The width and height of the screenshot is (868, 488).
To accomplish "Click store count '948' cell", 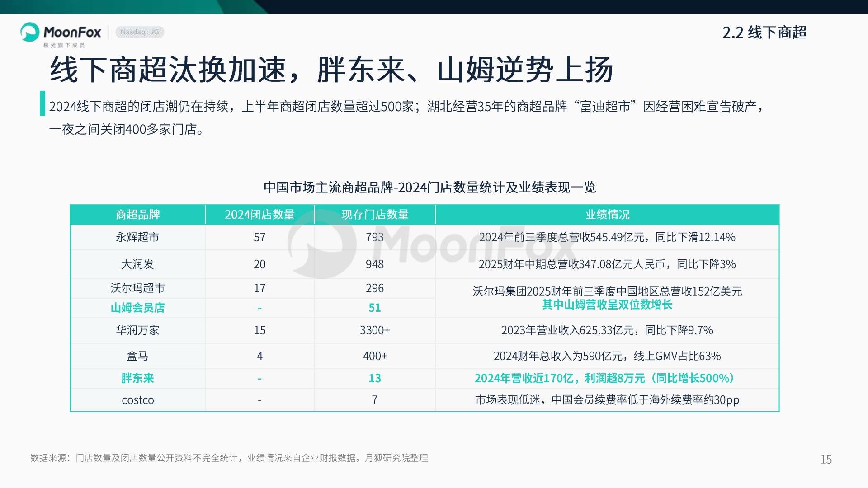I will point(375,264).
